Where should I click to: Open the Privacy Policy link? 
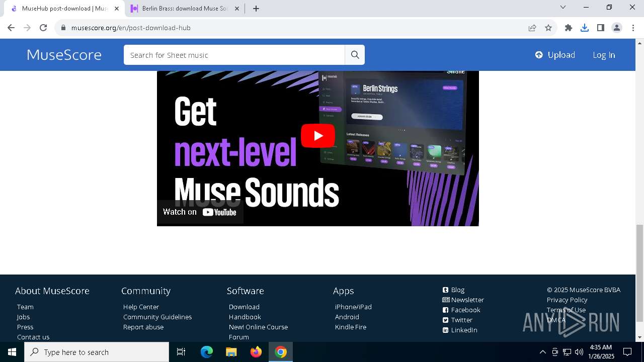point(567,300)
